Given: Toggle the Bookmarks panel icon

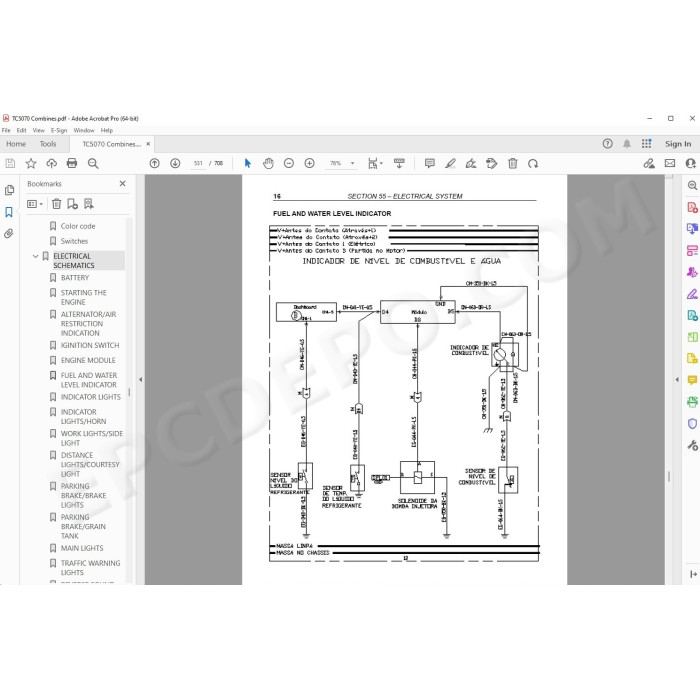Looking at the screenshot, I should (9, 212).
